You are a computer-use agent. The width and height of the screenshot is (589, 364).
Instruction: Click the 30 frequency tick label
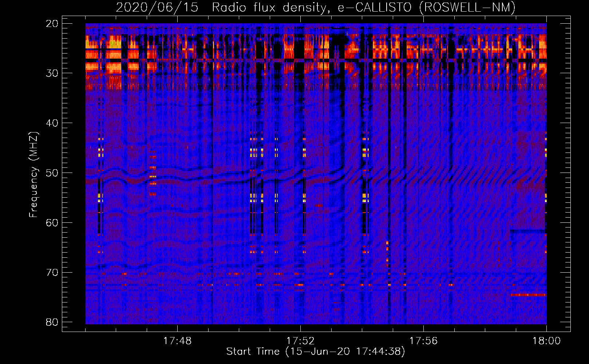click(52, 73)
